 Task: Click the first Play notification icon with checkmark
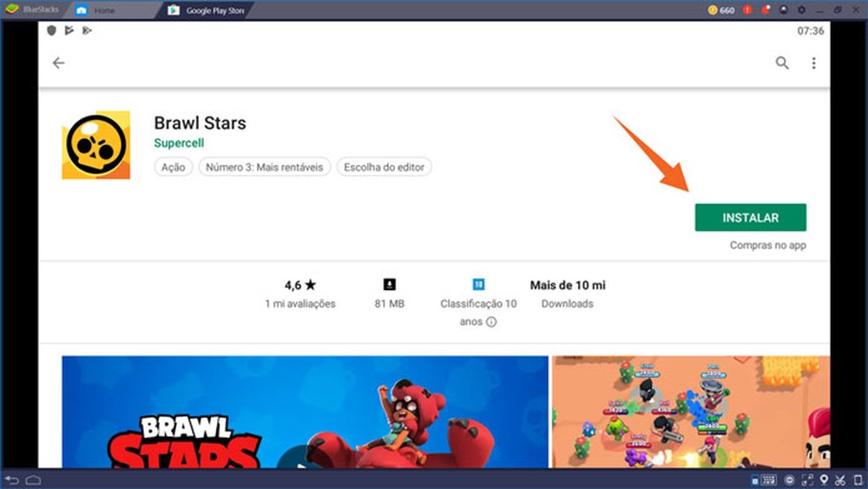(x=69, y=30)
